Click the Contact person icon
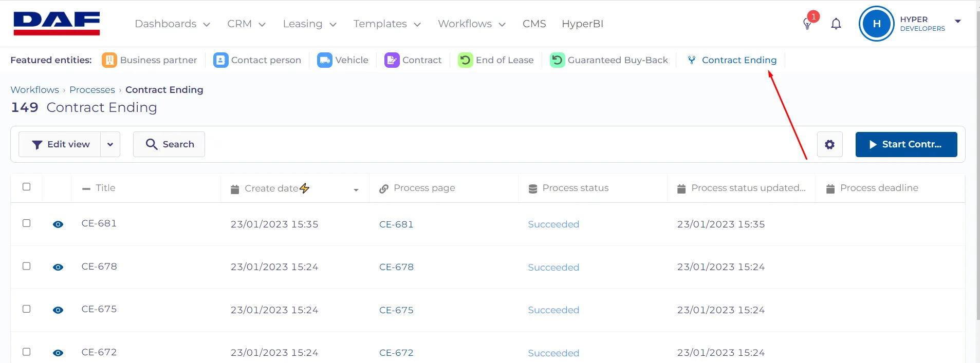The width and height of the screenshot is (980, 363). pos(220,60)
